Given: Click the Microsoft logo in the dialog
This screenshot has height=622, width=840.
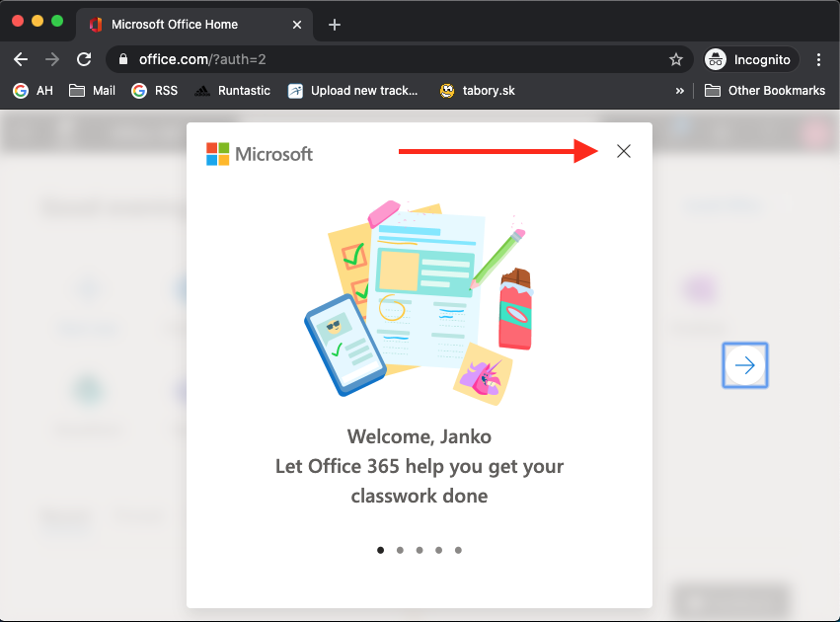Looking at the screenshot, I should pyautogui.click(x=260, y=154).
